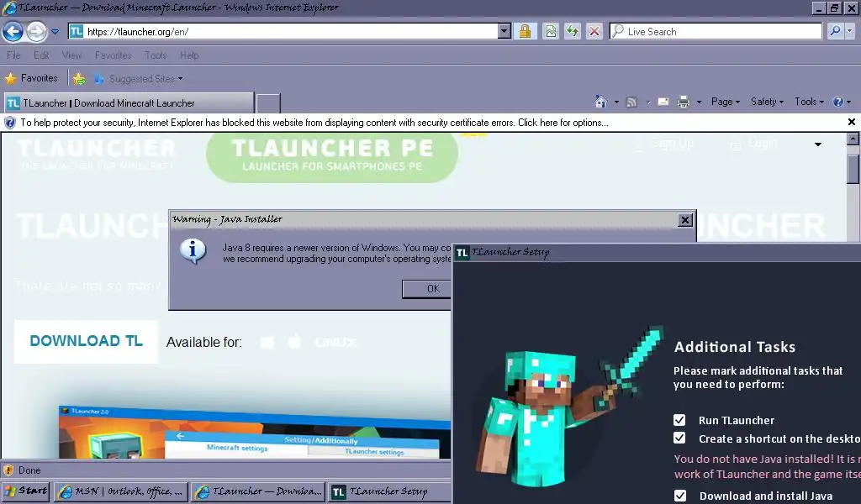Open the Page command menu
The width and height of the screenshot is (861, 504).
[726, 102]
